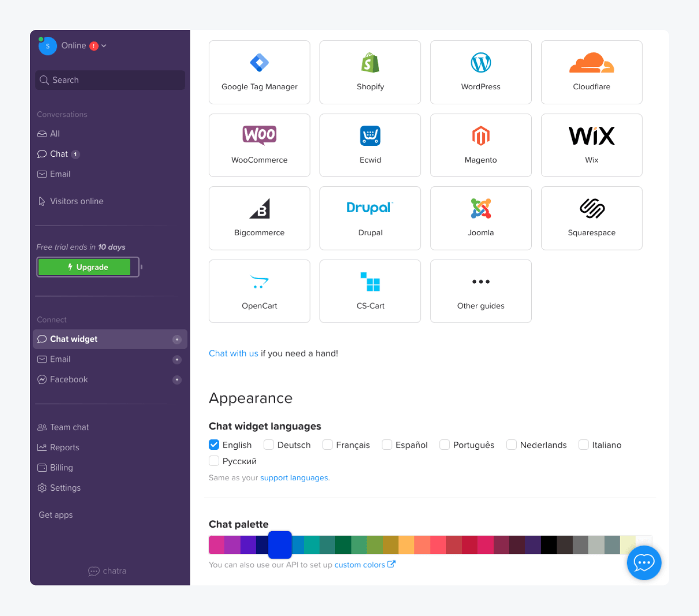Screen dimensions: 699x616
Task: Click the WooCommerce integration tile
Action: [x=259, y=145]
